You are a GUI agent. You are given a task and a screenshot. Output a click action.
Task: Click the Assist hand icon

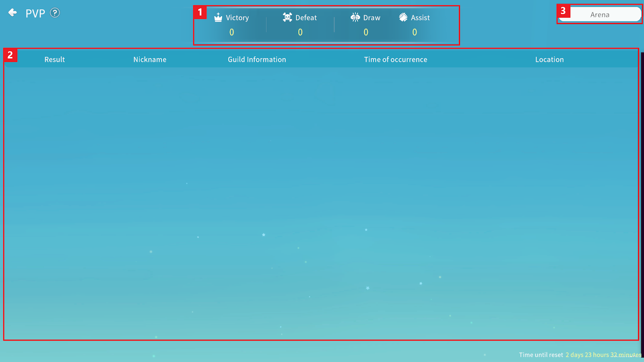point(403,17)
